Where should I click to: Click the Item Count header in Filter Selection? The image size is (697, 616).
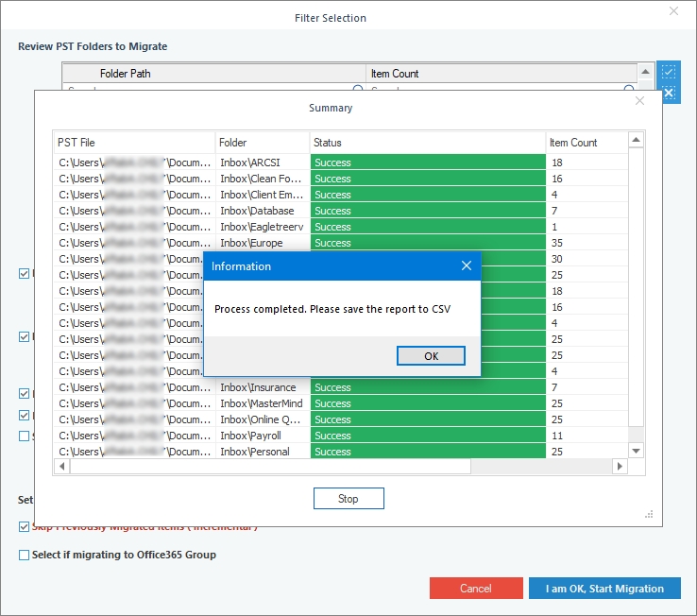(x=501, y=74)
